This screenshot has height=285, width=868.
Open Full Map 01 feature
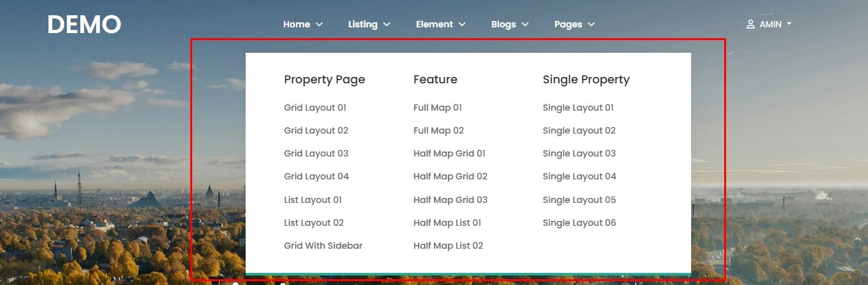437,108
